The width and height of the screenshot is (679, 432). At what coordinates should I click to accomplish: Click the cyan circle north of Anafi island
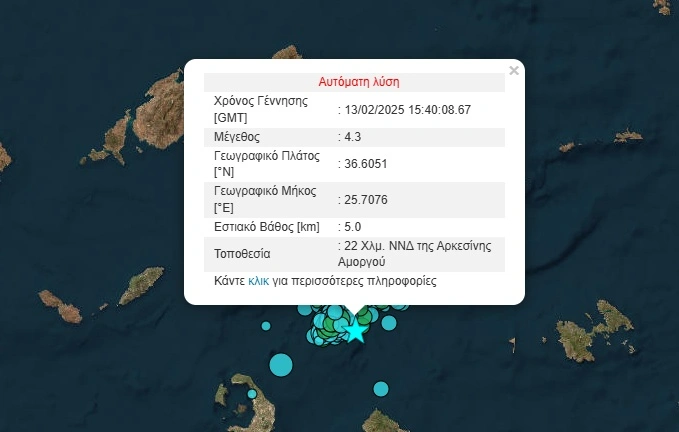tap(380, 388)
